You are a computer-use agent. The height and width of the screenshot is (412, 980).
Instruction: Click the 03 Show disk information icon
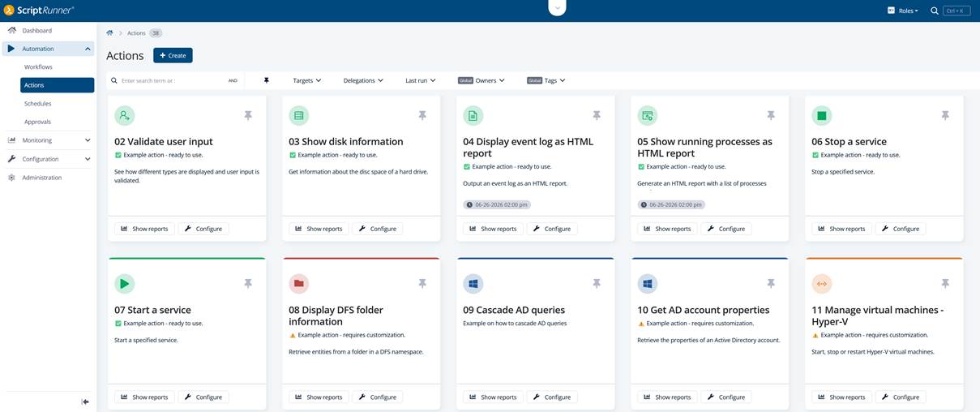pos(298,116)
